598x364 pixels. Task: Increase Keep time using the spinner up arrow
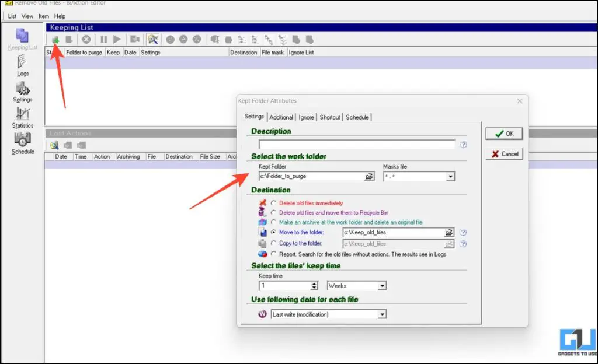click(314, 283)
